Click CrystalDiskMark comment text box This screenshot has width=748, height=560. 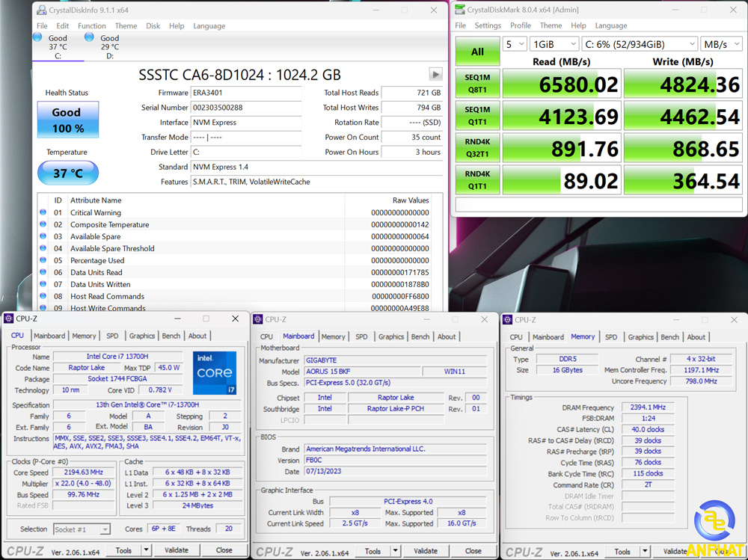tap(598, 204)
